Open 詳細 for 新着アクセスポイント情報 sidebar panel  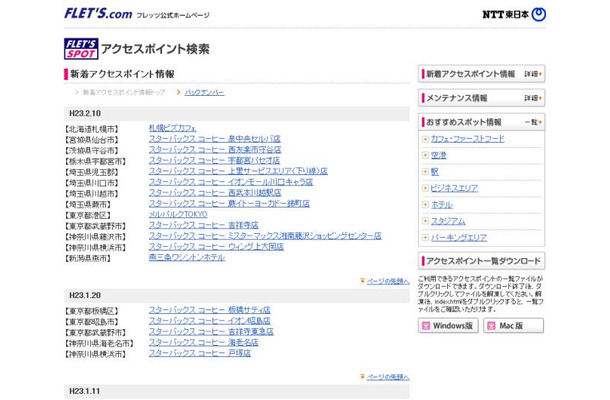(532, 74)
